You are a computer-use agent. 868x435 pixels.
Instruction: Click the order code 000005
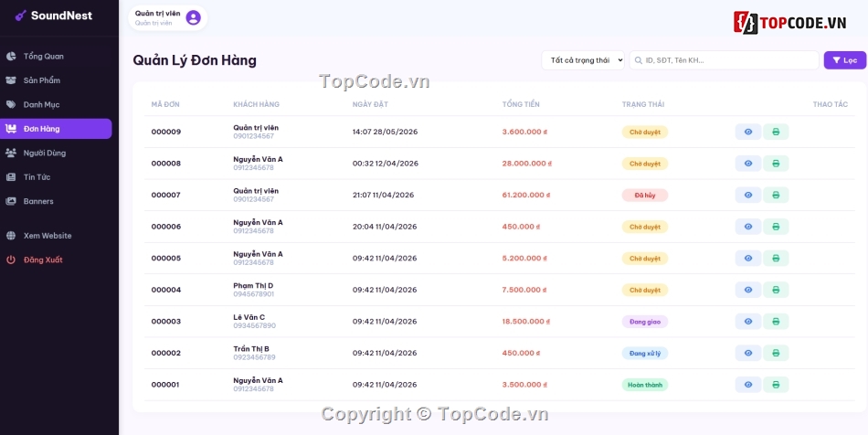click(x=166, y=258)
